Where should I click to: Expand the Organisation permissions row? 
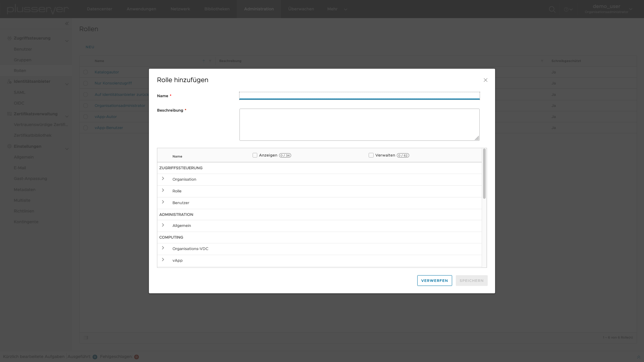163,179
